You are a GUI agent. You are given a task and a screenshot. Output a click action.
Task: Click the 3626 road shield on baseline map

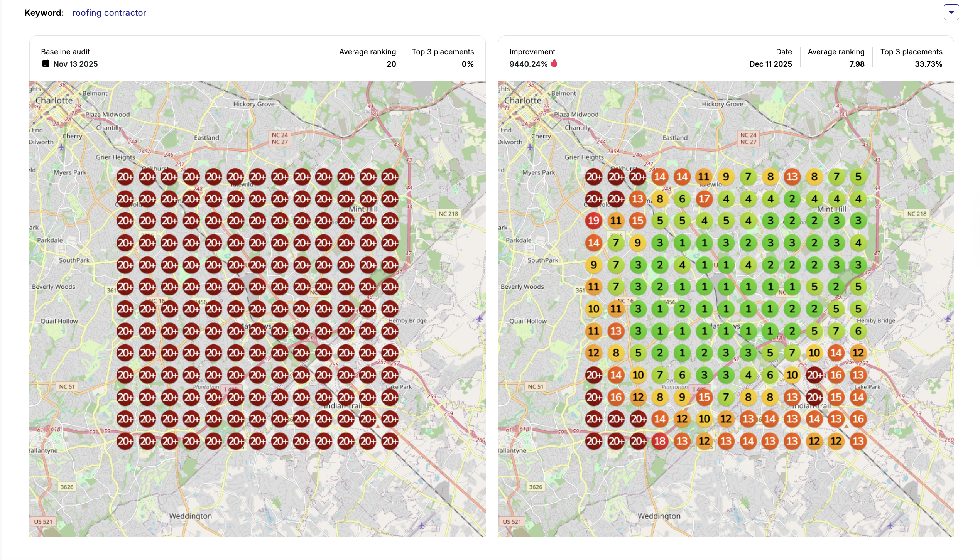[x=67, y=487]
